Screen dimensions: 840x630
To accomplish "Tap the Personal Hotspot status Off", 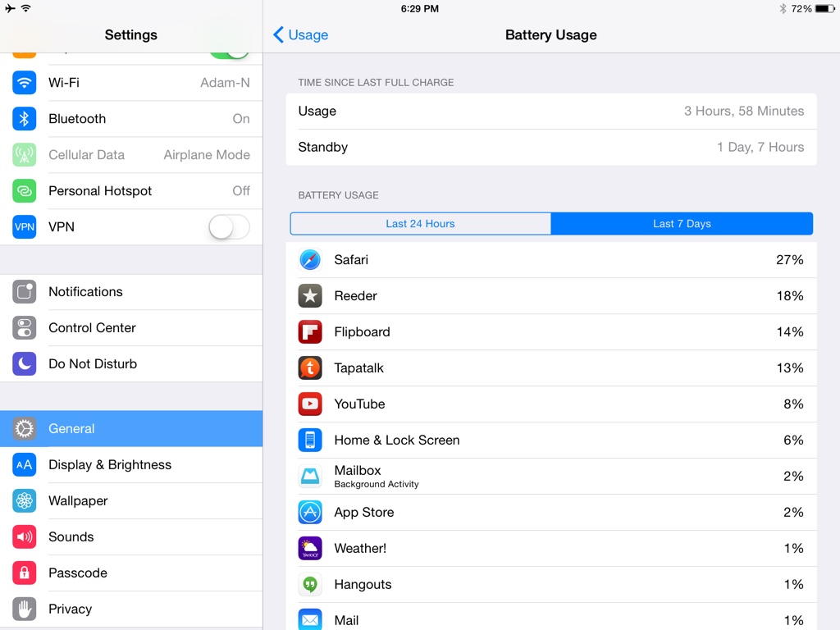I will pos(241,190).
